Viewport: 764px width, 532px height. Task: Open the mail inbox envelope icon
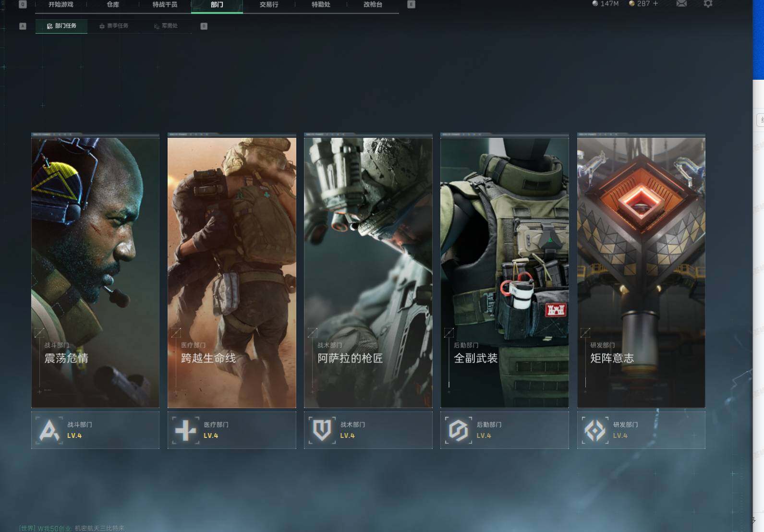click(681, 4)
